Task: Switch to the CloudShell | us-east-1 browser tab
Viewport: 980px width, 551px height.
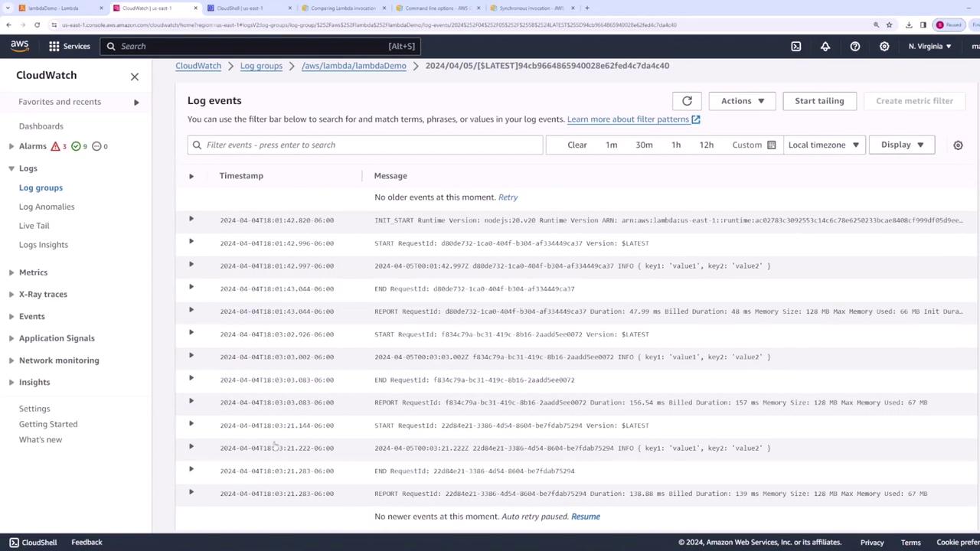Action: (247, 8)
